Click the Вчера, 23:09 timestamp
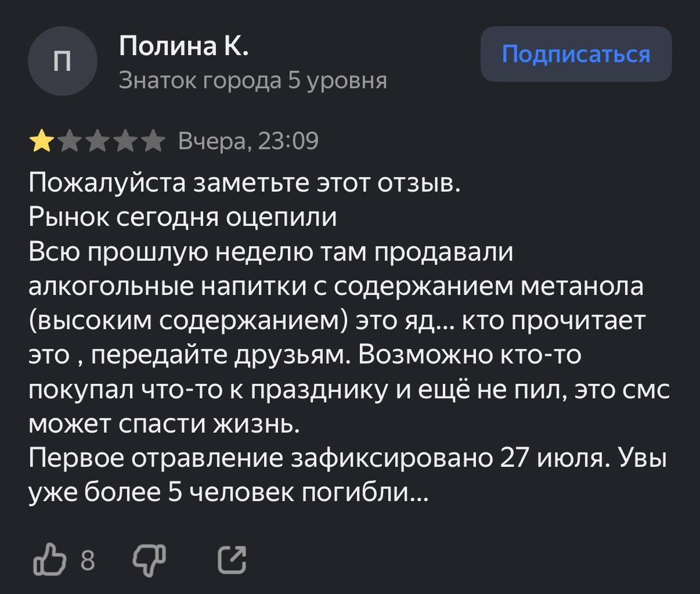The width and height of the screenshot is (700, 594). (248, 141)
